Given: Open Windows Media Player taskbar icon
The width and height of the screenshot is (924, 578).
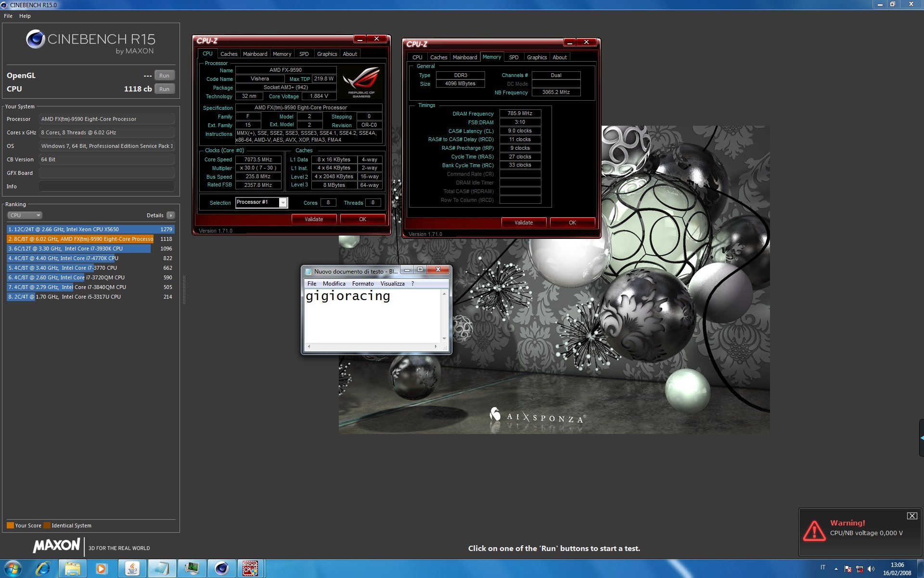Looking at the screenshot, I should 102,569.
